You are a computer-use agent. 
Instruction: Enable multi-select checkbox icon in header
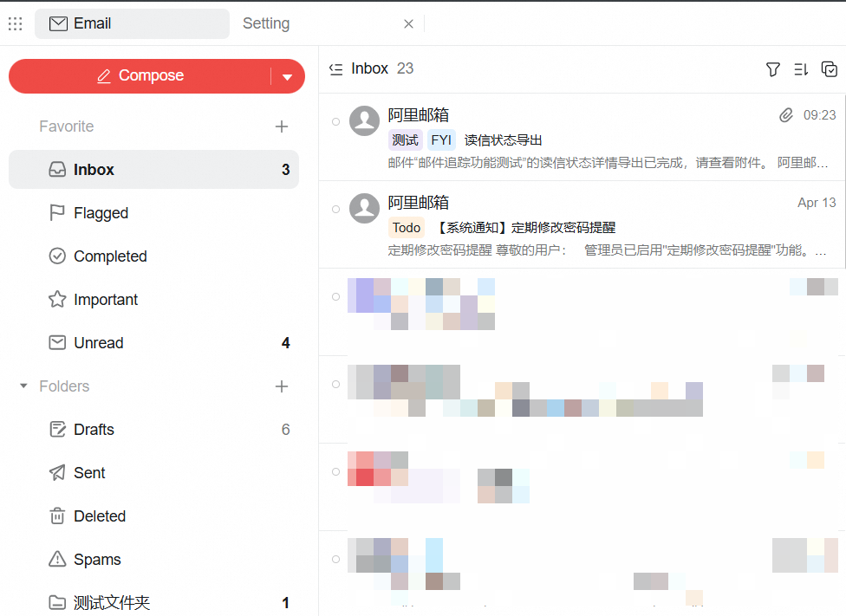830,69
